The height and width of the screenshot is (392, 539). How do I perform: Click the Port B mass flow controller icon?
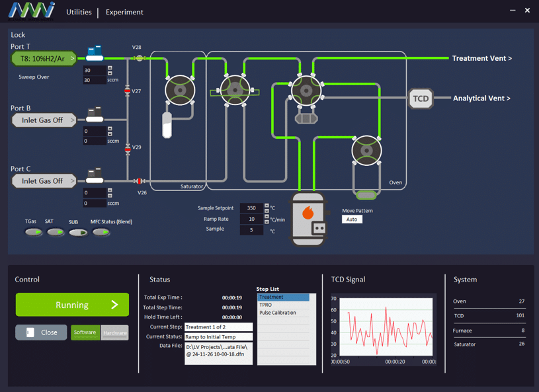[x=95, y=115]
